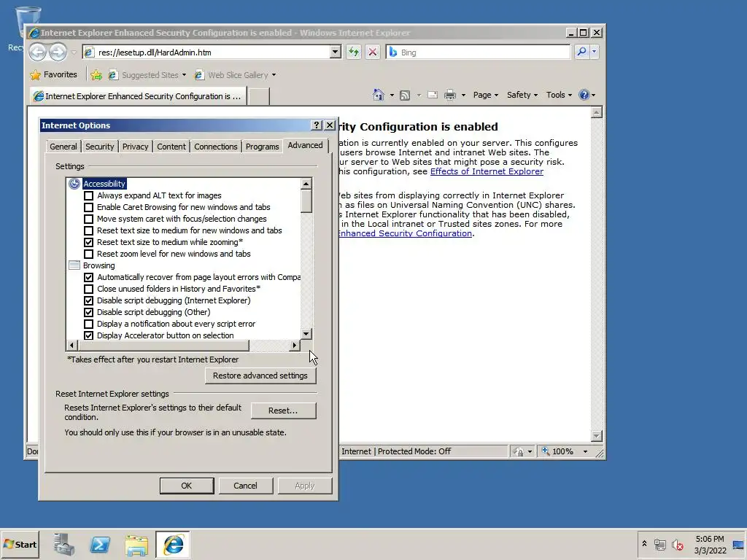747x560 pixels.
Task: Enable Always expand ALT text for images
Action: coord(88,195)
